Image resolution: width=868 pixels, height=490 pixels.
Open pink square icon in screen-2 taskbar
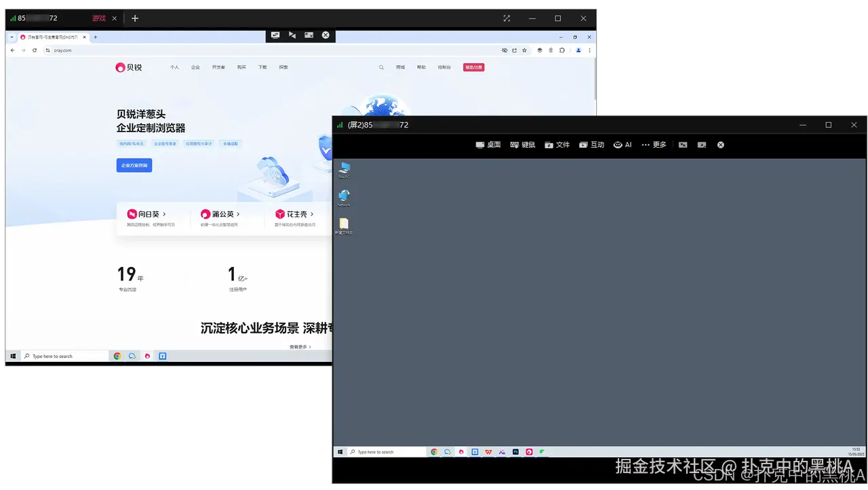click(x=529, y=451)
